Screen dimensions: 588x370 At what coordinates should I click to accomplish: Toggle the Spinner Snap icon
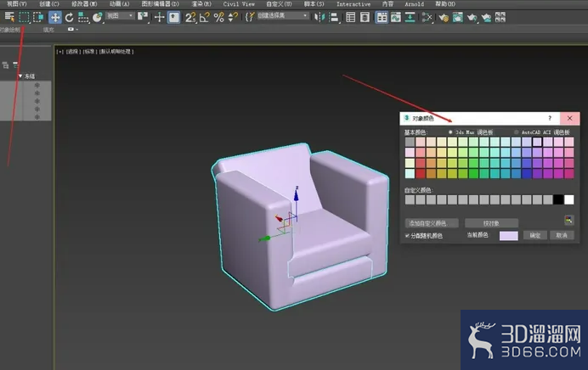[x=233, y=17]
